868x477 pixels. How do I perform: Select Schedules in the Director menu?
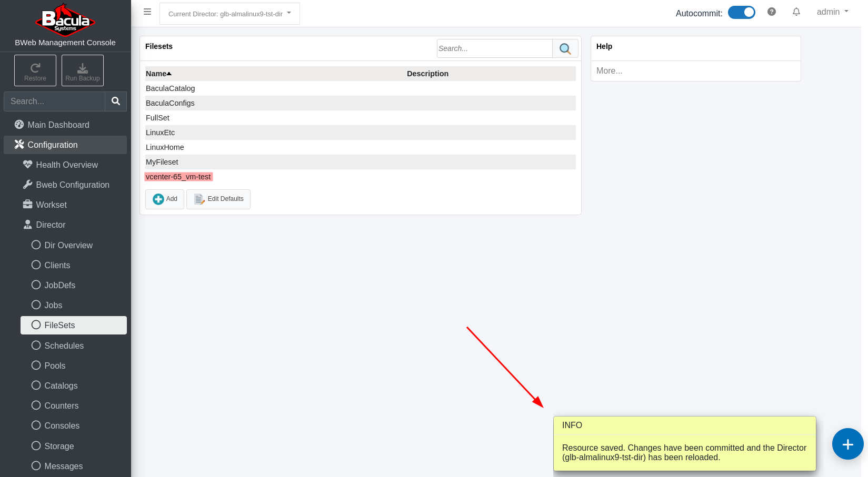64,346
